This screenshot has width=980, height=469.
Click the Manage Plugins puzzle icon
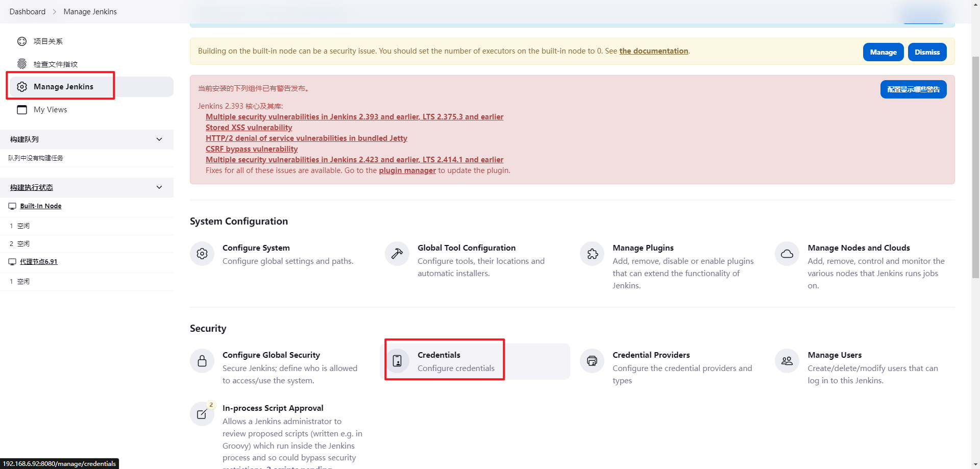pos(592,254)
